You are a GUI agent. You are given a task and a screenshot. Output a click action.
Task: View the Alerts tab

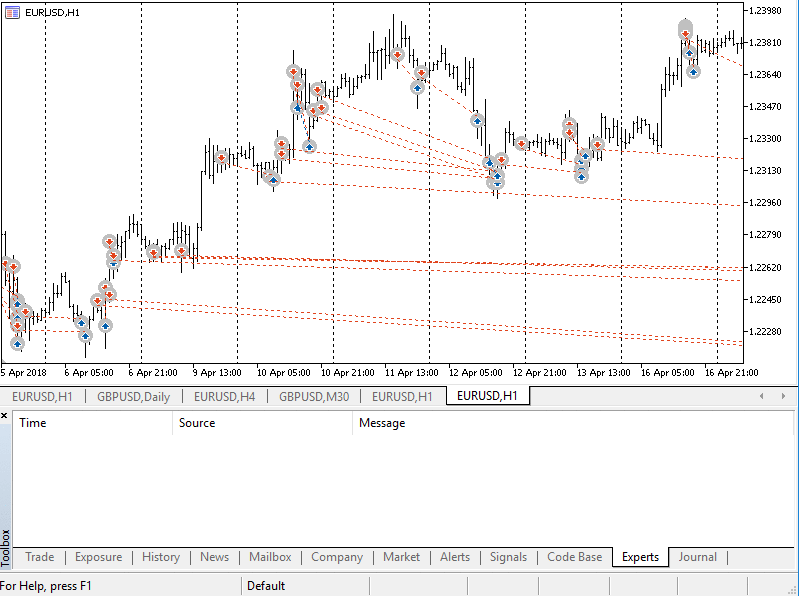click(455, 557)
